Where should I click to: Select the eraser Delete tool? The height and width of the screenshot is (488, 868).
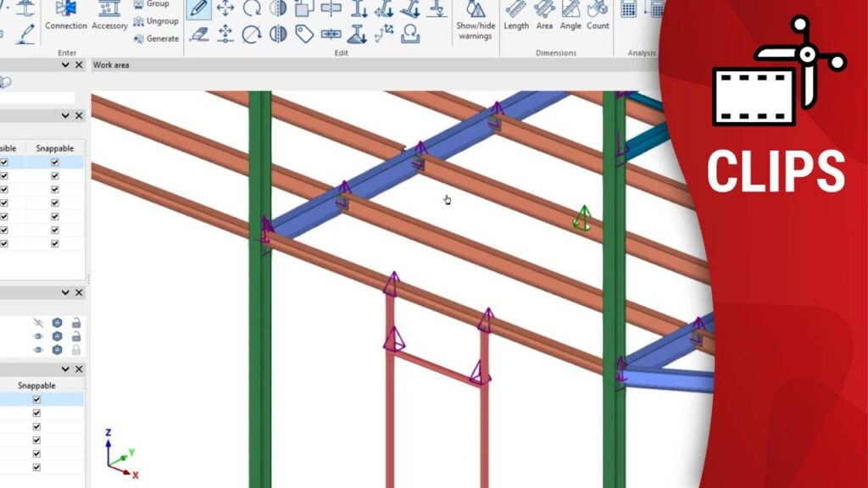pyautogui.click(x=198, y=34)
